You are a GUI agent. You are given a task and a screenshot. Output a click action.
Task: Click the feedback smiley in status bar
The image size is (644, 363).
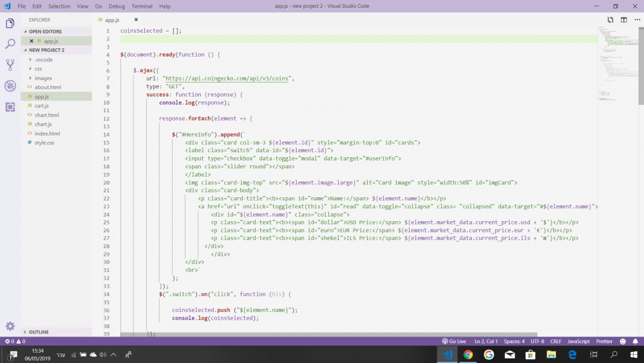[623, 341]
